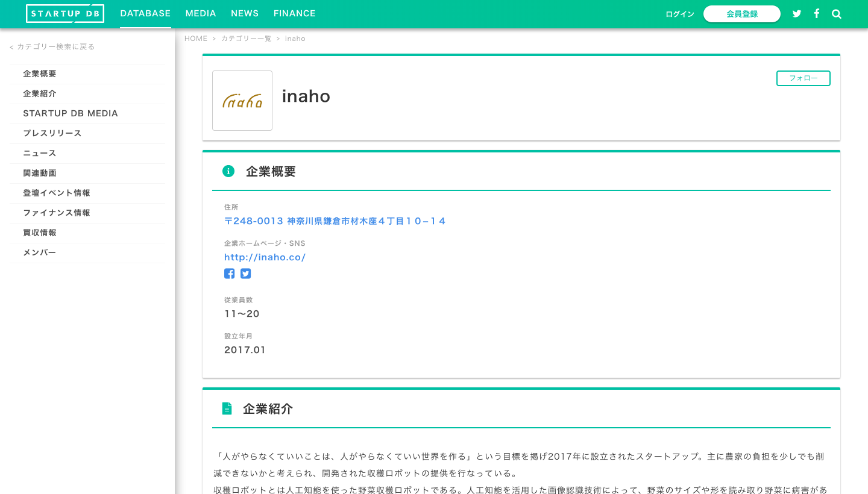Open 関連動画 from the sidebar
This screenshot has height=494, width=868.
tap(39, 173)
